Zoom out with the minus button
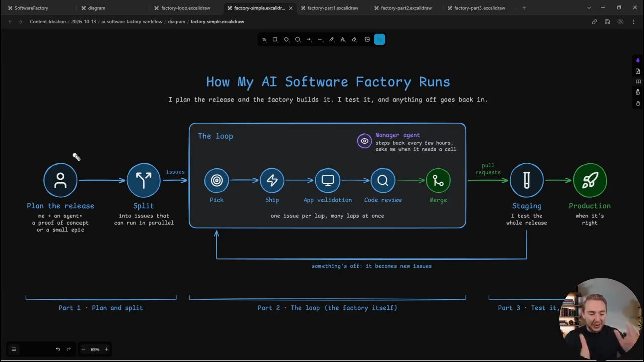The height and width of the screenshot is (362, 644). click(x=83, y=349)
